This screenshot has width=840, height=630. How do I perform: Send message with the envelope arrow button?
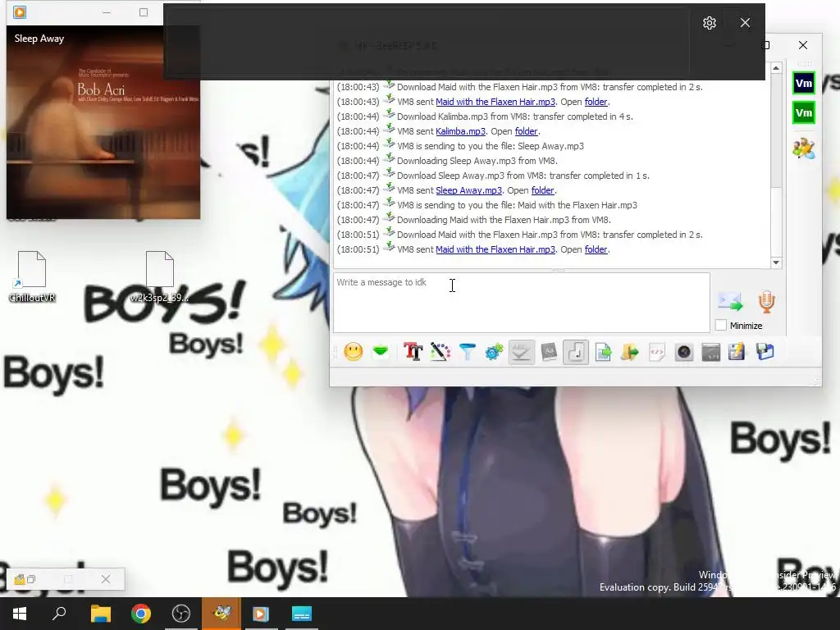[x=730, y=302]
